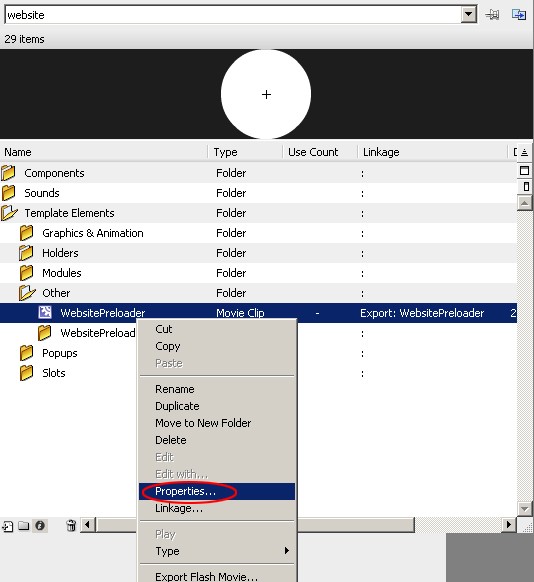Image resolution: width=534 pixels, height=582 pixels.
Task: Collapse the Other folder
Action: pos(27,293)
